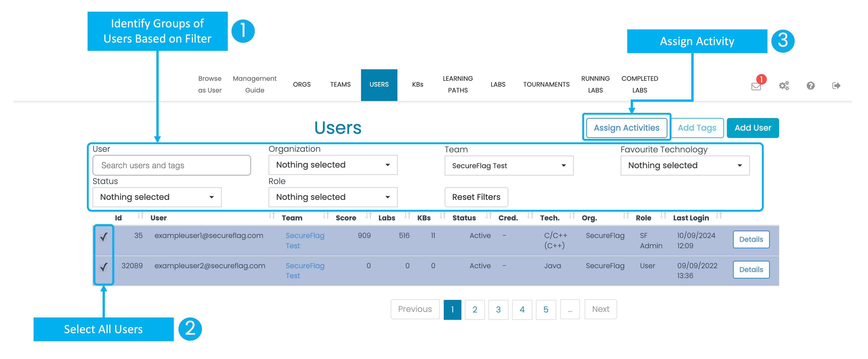Click the exampleuser2@secureflag.com email cell
This screenshot has height=359, width=868.
point(210,266)
